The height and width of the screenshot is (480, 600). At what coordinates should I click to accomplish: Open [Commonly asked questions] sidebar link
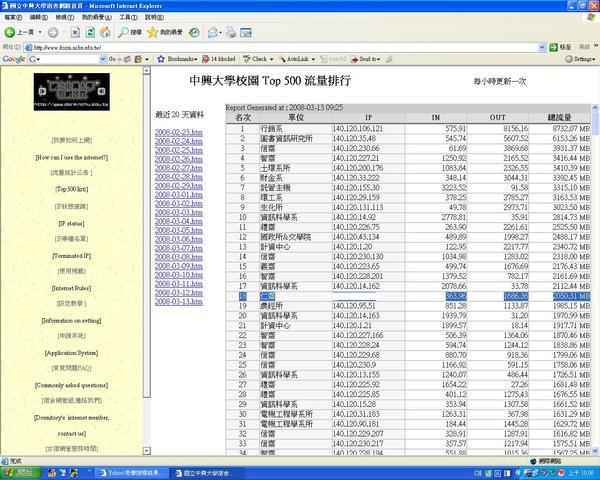click(72, 385)
